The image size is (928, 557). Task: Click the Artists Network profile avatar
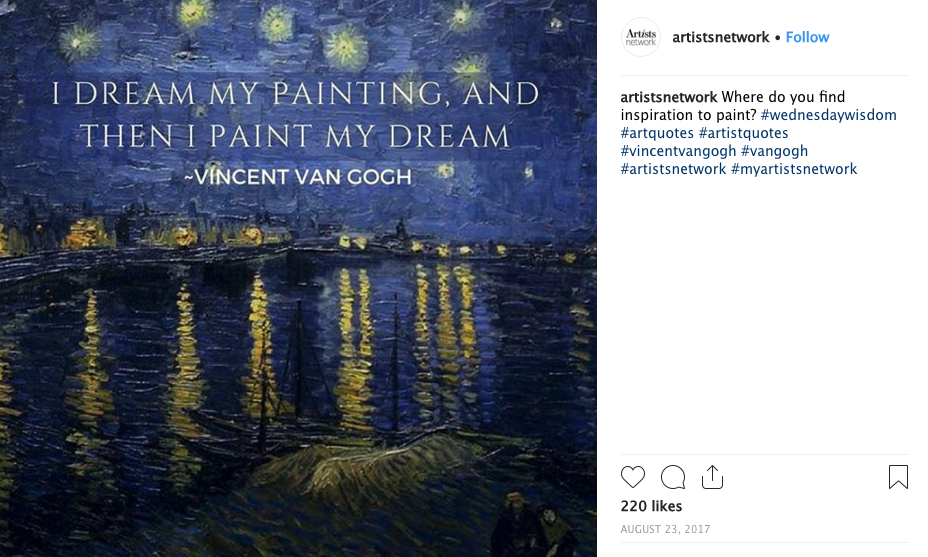640,37
